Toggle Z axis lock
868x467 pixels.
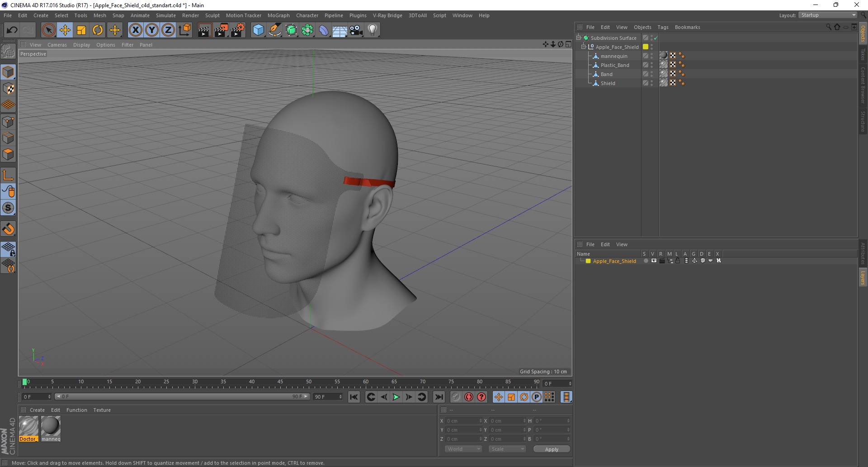(x=168, y=30)
